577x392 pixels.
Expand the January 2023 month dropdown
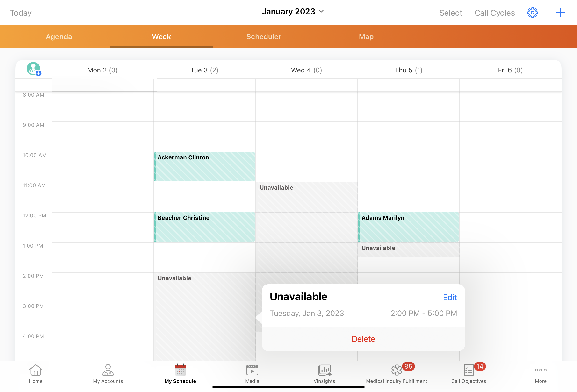point(293,11)
